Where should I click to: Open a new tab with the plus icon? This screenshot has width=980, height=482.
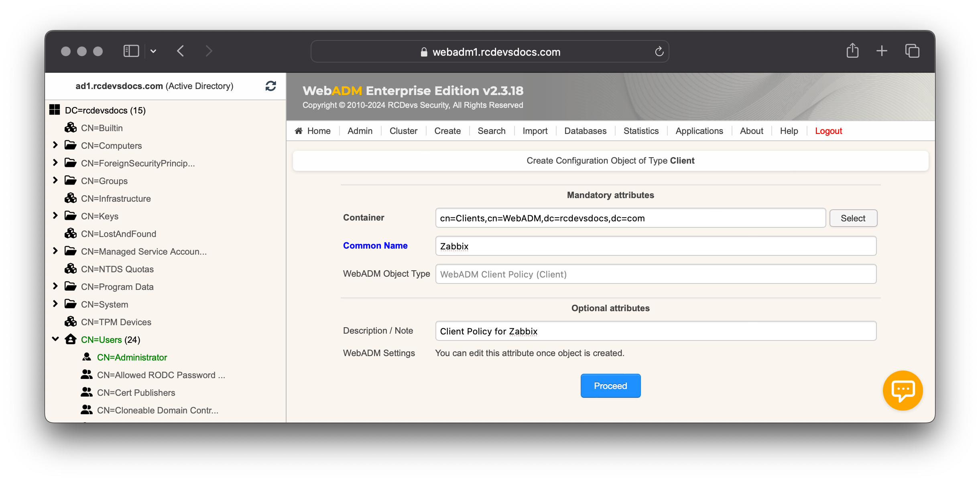point(882,51)
